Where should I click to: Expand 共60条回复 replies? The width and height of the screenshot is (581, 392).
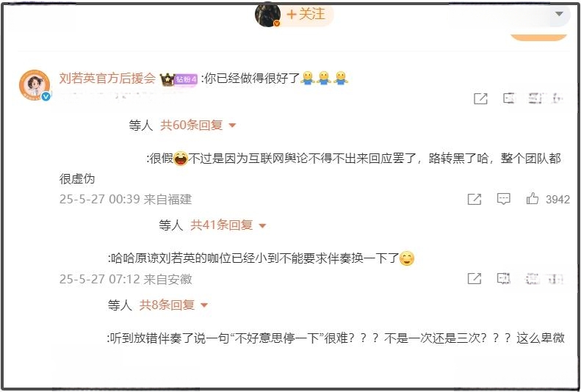198,126
